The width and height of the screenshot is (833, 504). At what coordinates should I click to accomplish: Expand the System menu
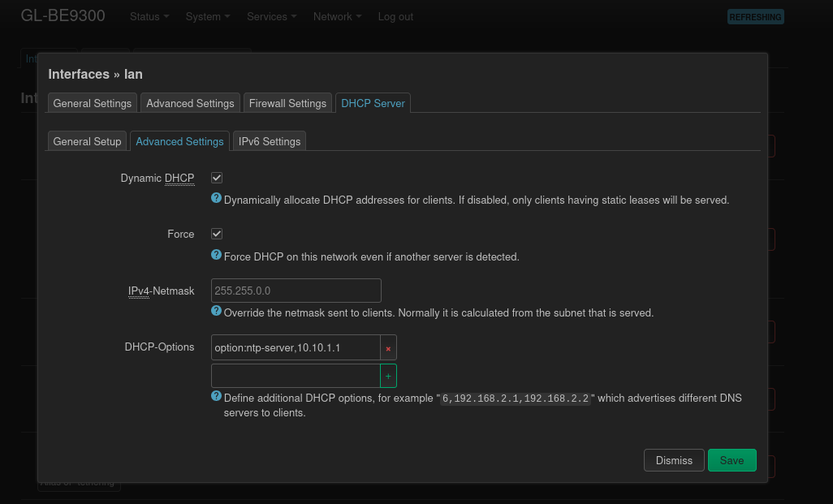(x=208, y=16)
